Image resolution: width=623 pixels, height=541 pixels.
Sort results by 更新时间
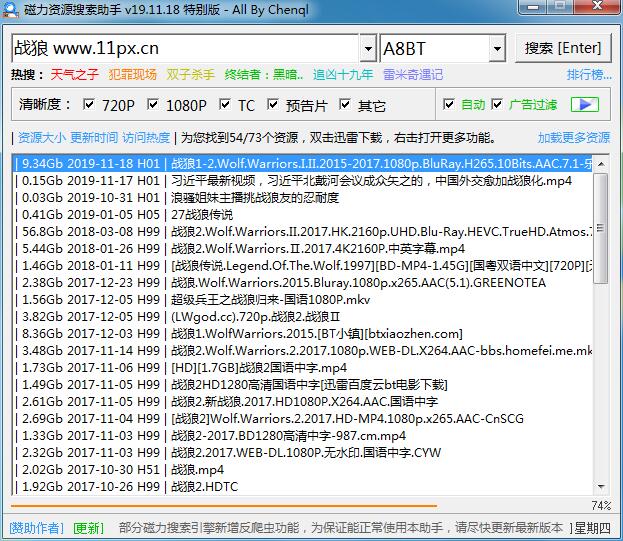[94, 137]
